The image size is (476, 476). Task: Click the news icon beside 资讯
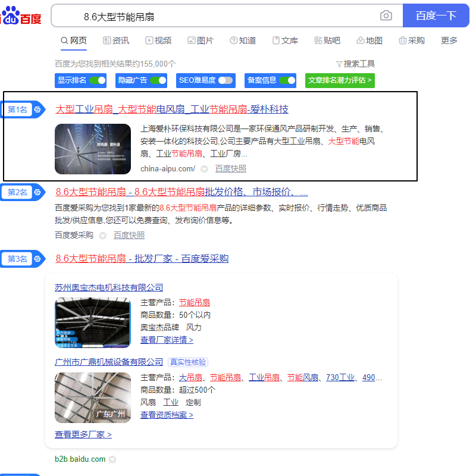click(x=107, y=40)
